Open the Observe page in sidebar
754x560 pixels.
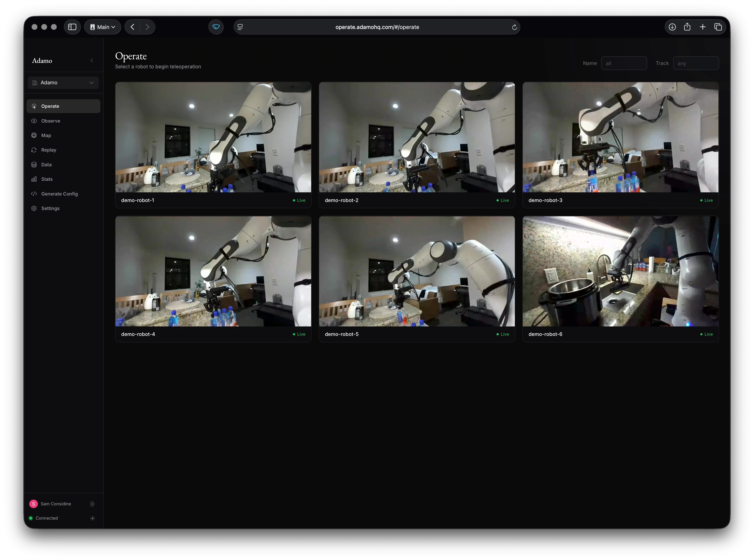coord(63,121)
